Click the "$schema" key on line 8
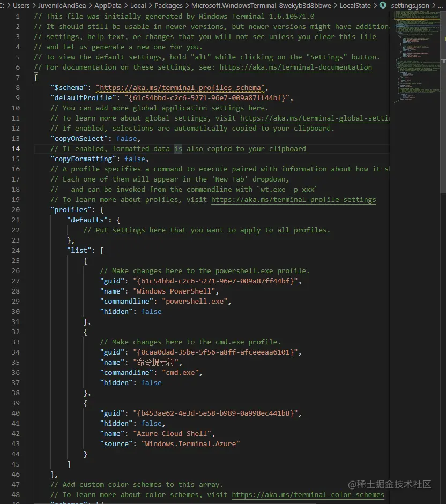Screen dimensions: 446x504 point(69,87)
